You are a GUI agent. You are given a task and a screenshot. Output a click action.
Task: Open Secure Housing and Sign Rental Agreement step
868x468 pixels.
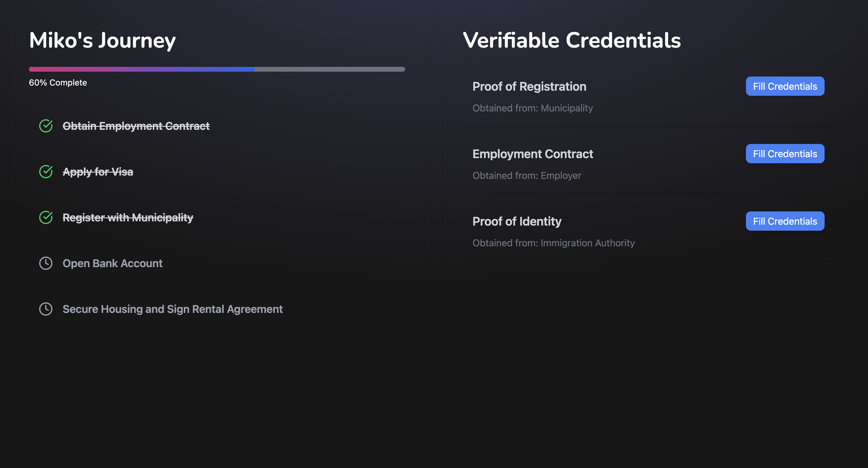coord(172,309)
